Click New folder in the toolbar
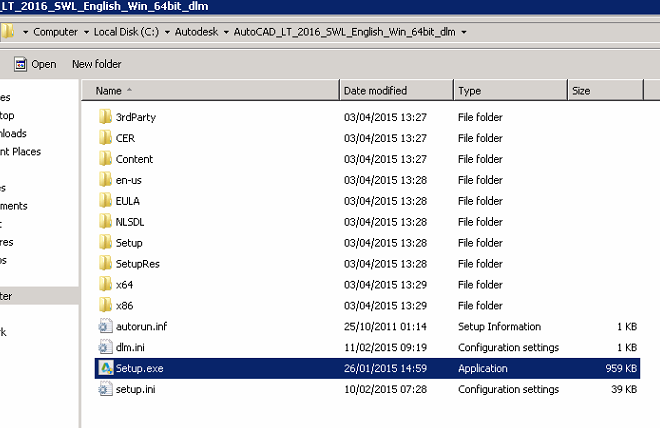Viewport: 660px width, 428px height. point(97,64)
